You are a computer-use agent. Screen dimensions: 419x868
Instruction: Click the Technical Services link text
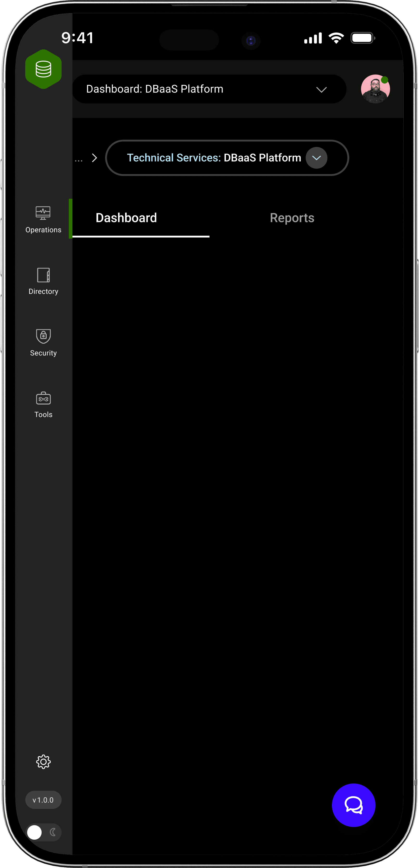174,158
